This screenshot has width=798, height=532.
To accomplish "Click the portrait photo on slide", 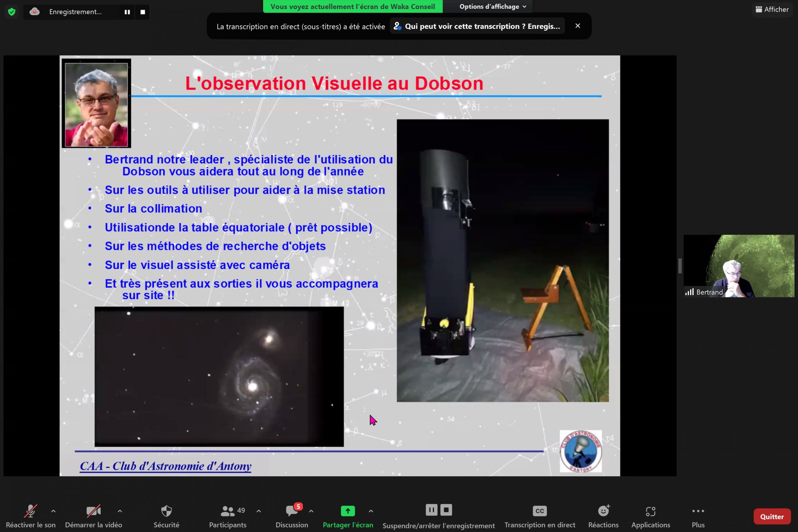I will pyautogui.click(x=96, y=103).
